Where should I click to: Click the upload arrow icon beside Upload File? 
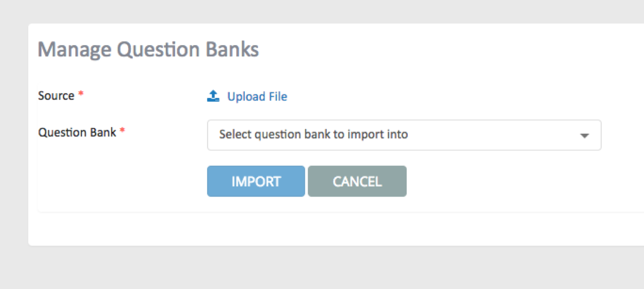(x=213, y=96)
